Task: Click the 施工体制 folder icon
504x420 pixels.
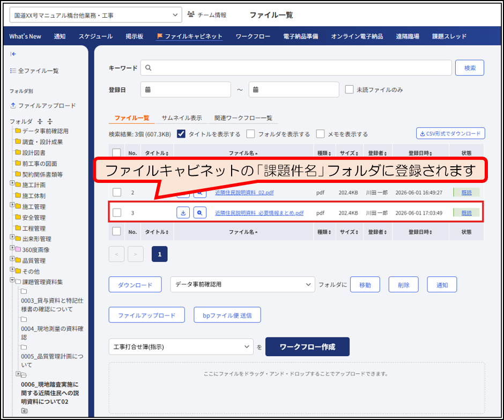Action: click(18, 196)
